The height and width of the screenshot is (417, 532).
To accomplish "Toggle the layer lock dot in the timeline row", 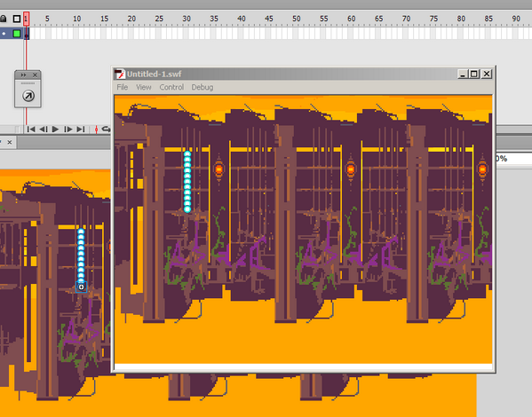I will (4, 34).
